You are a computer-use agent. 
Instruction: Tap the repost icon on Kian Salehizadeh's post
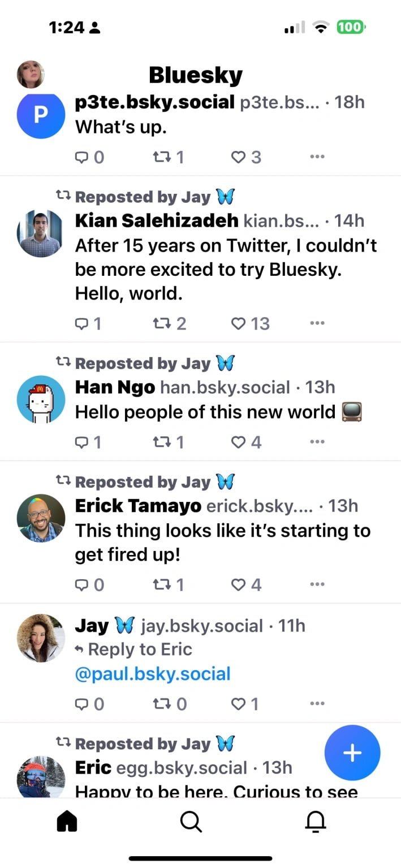point(163,323)
